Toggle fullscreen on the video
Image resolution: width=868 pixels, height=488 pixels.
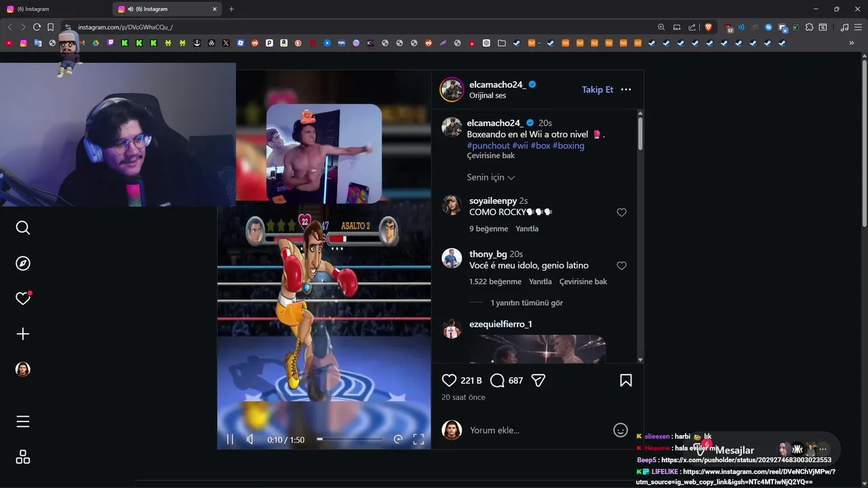(x=418, y=439)
